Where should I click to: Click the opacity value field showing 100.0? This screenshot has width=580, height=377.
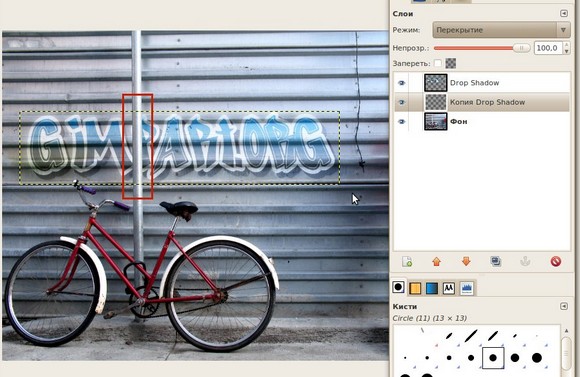point(548,48)
